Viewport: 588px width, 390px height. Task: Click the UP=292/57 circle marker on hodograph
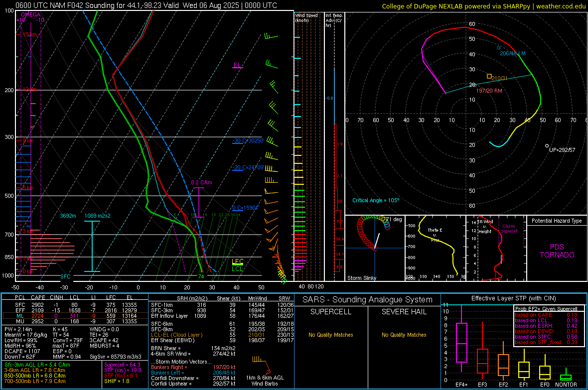tap(547, 145)
